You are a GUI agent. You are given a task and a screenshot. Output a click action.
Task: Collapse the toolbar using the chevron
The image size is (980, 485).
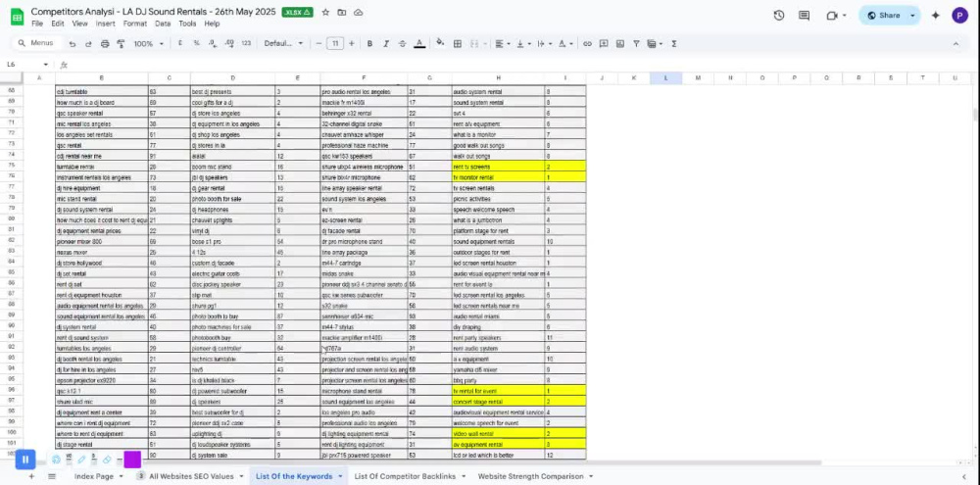pyautogui.click(x=955, y=44)
